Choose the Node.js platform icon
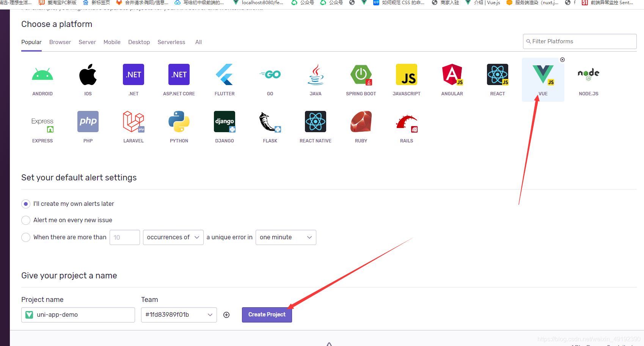Screen dimensions: 644x346 coord(589,74)
